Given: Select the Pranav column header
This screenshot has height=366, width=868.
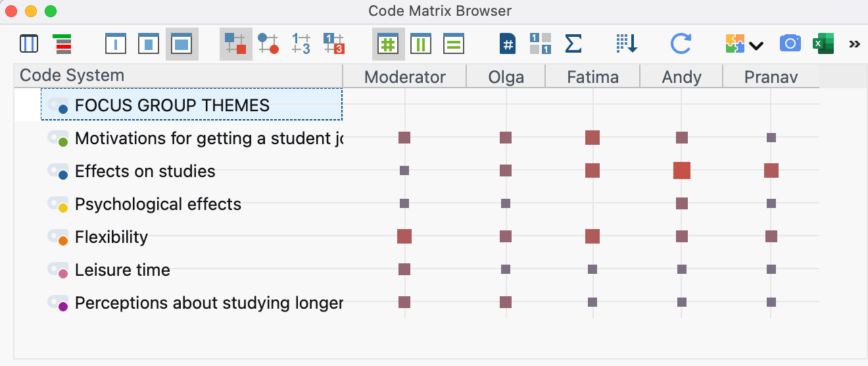Looking at the screenshot, I should 771,76.
